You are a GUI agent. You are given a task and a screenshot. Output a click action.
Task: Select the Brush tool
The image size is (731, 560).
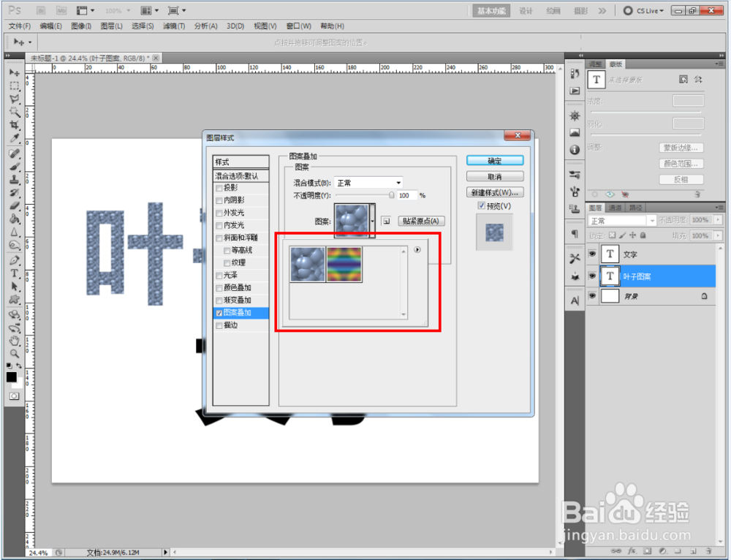15,167
